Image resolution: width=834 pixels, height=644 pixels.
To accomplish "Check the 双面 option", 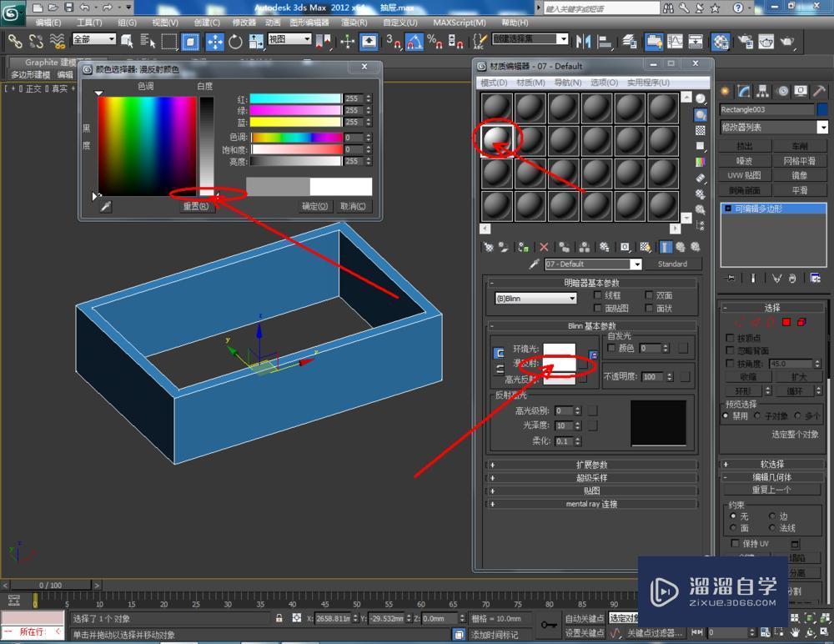I will pos(649,295).
